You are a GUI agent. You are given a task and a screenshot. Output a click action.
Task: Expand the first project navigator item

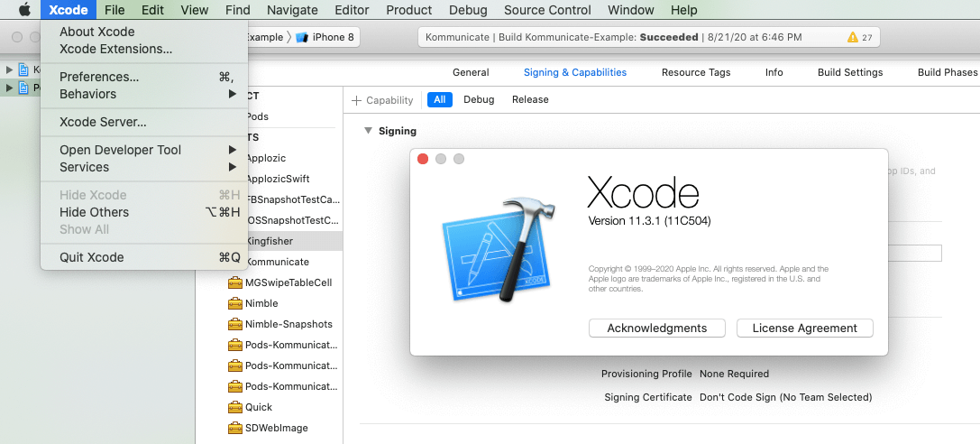(x=9, y=69)
